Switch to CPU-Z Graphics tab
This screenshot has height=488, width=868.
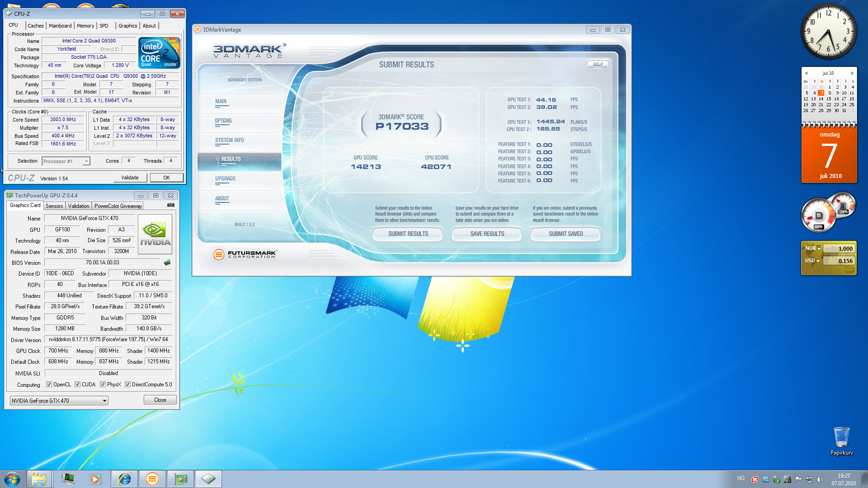click(x=128, y=26)
